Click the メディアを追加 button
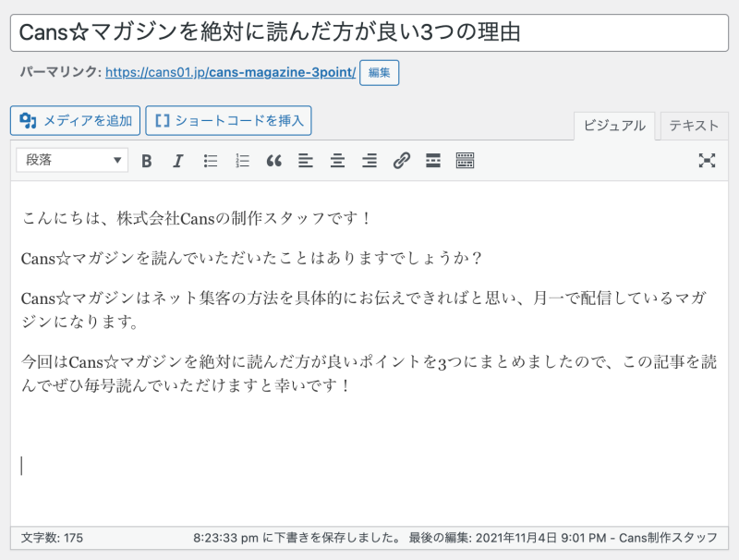 coord(76,120)
